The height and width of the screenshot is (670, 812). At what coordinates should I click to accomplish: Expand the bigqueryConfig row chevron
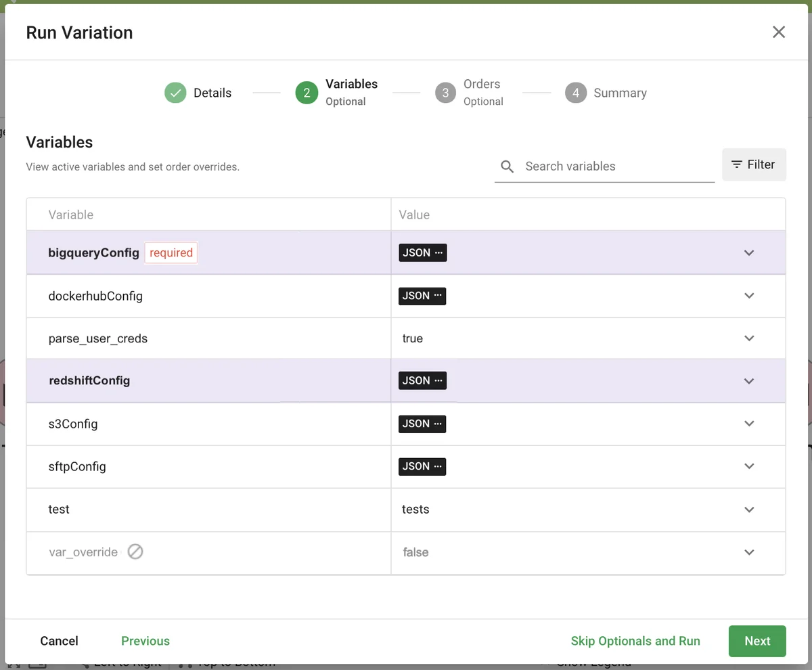coord(749,252)
